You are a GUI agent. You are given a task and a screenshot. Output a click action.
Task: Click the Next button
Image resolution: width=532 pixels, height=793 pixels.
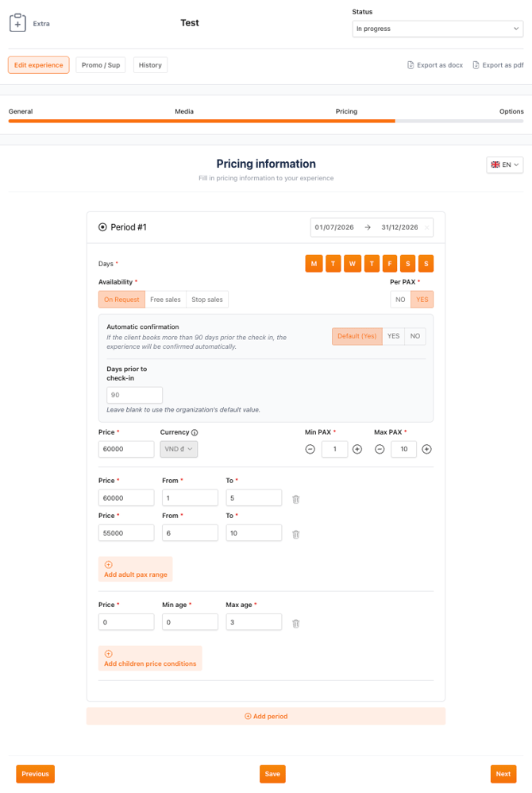(503, 774)
